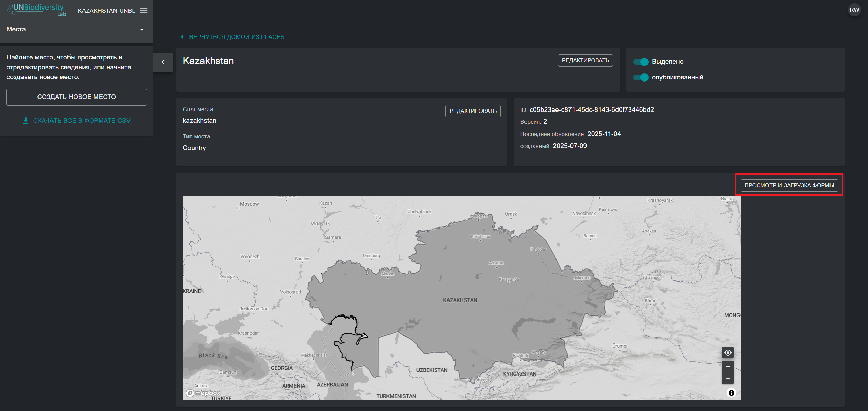Click the map geolocate target icon
The height and width of the screenshot is (411, 868).
click(x=728, y=352)
